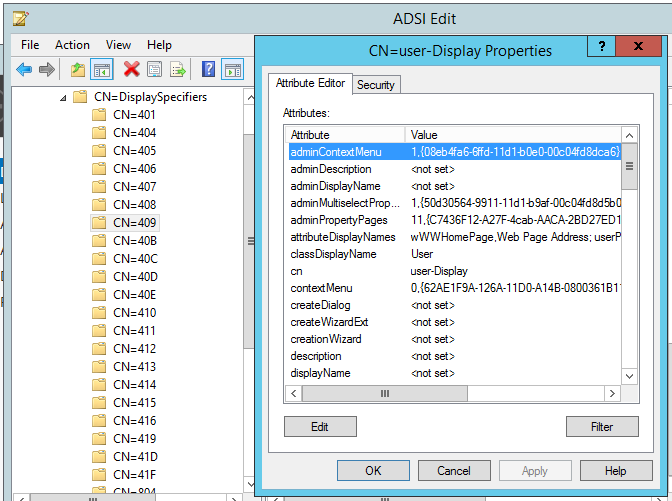Click the red Delete X icon
This screenshot has width=672, height=501.
tap(131, 69)
